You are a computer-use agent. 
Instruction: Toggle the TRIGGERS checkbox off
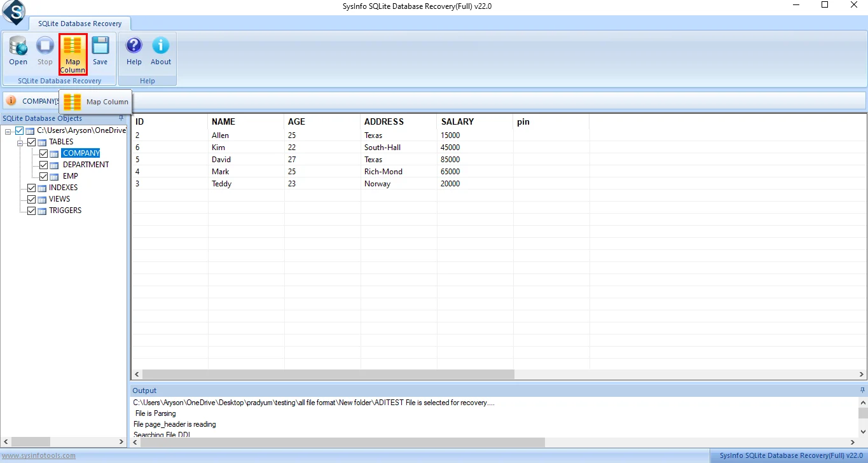pyautogui.click(x=31, y=211)
